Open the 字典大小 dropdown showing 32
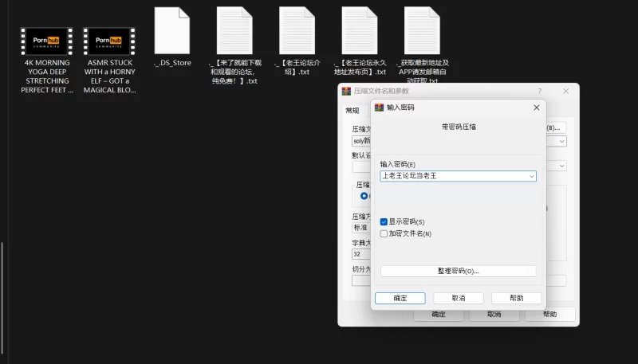 click(x=360, y=254)
